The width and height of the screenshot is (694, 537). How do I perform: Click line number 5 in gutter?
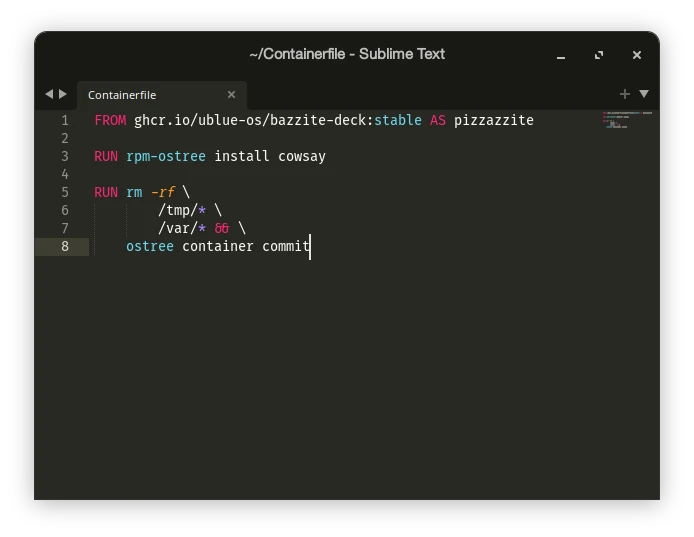pos(65,192)
